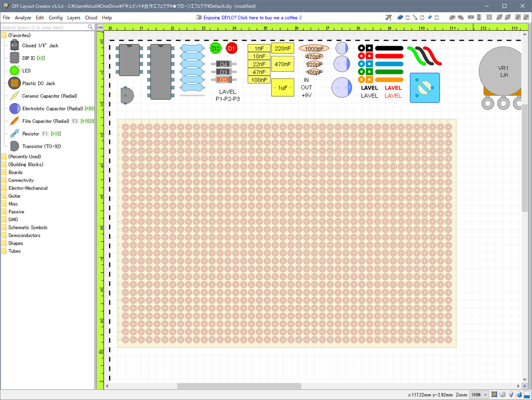Select the green D2 LED on canvas
This screenshot has width=532, height=400.
216,48
